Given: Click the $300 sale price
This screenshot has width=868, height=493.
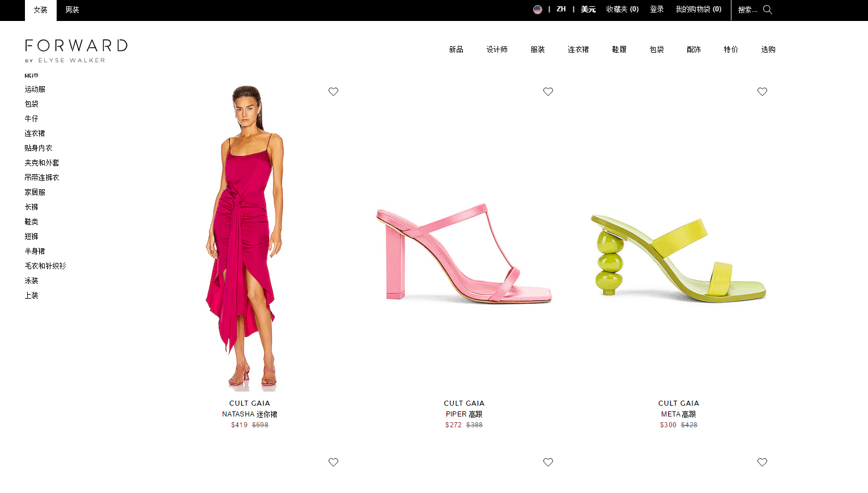Looking at the screenshot, I should [x=668, y=425].
